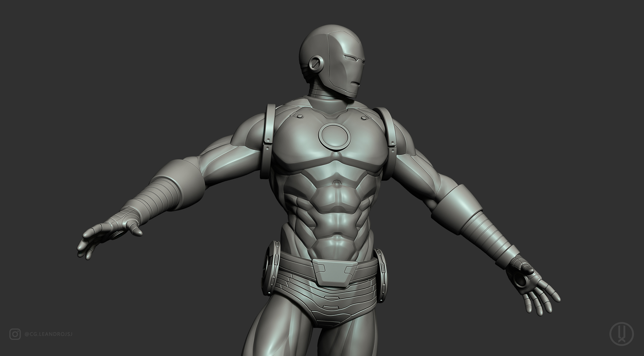Screen dimensions: 644x356
Task: Select the left hip repulsor disc
Action: 272,265
